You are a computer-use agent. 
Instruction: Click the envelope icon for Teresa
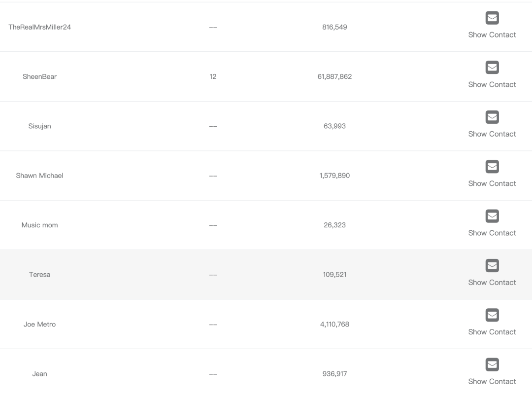pos(492,265)
